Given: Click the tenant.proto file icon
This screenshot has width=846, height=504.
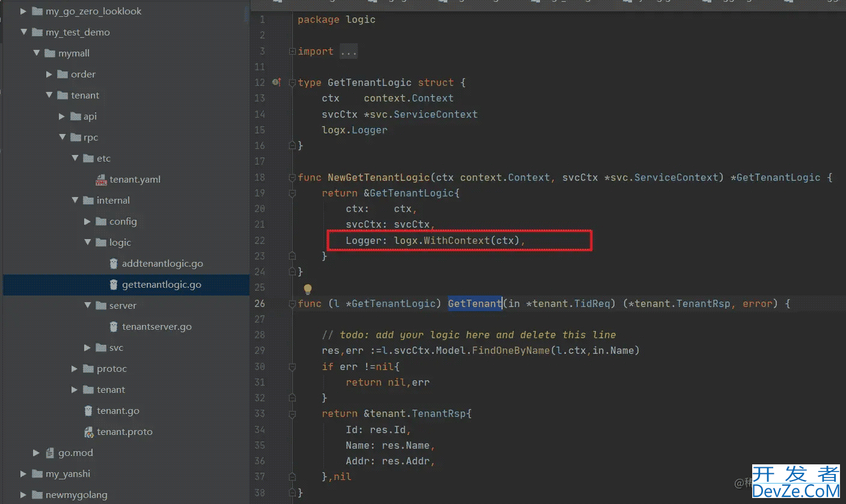Looking at the screenshot, I should (x=88, y=432).
